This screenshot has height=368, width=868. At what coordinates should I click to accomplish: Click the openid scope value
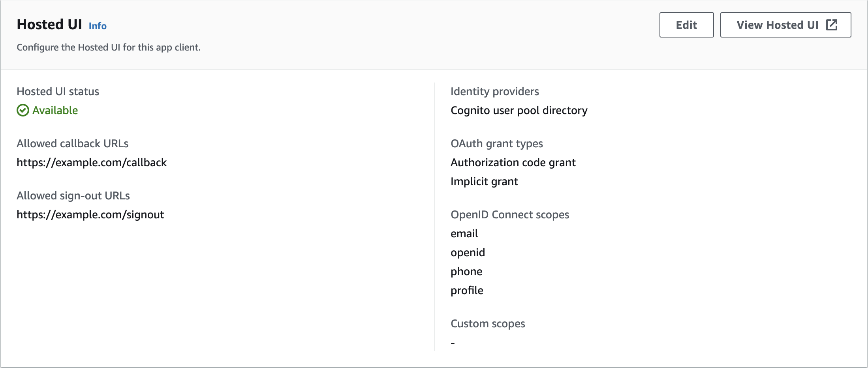point(468,252)
